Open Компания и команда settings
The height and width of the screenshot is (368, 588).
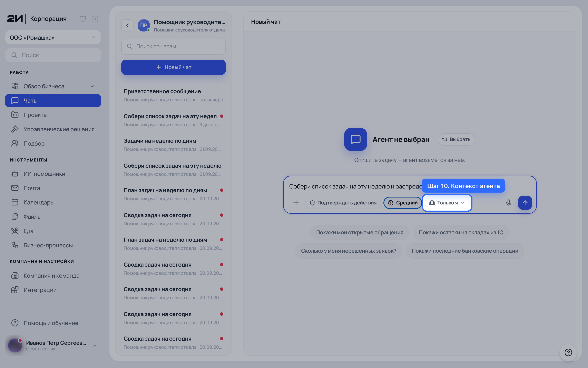tap(53, 276)
